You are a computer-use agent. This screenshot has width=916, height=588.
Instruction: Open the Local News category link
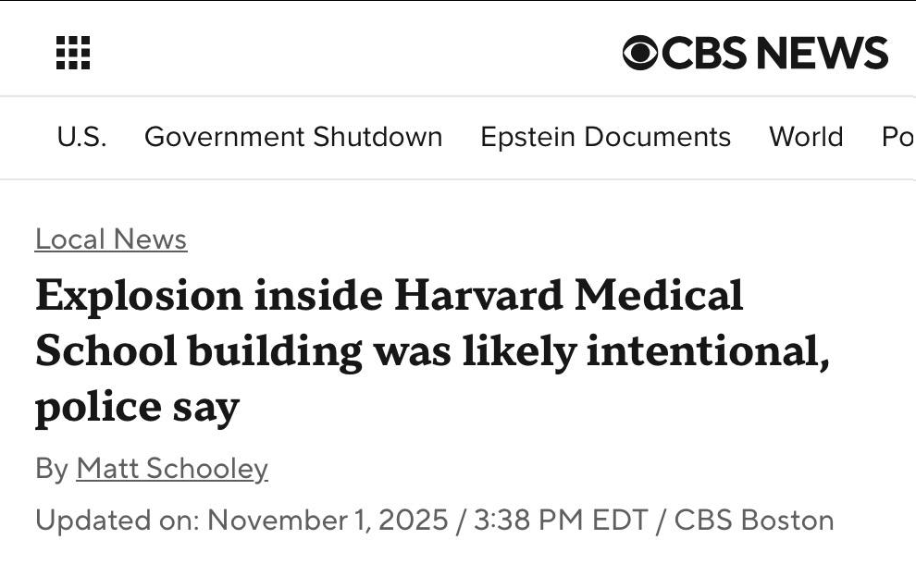[x=111, y=239]
